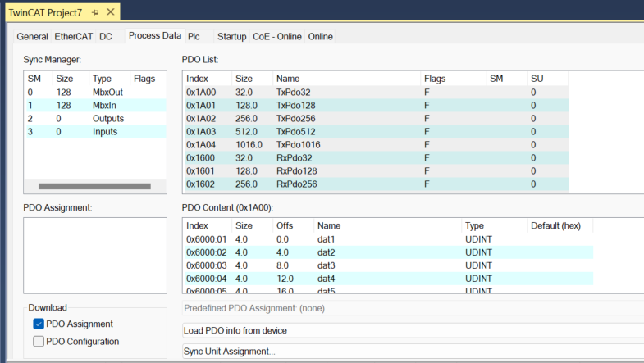Click the Sync Manager Type column header
This screenshot has height=363, width=644.
(109, 79)
